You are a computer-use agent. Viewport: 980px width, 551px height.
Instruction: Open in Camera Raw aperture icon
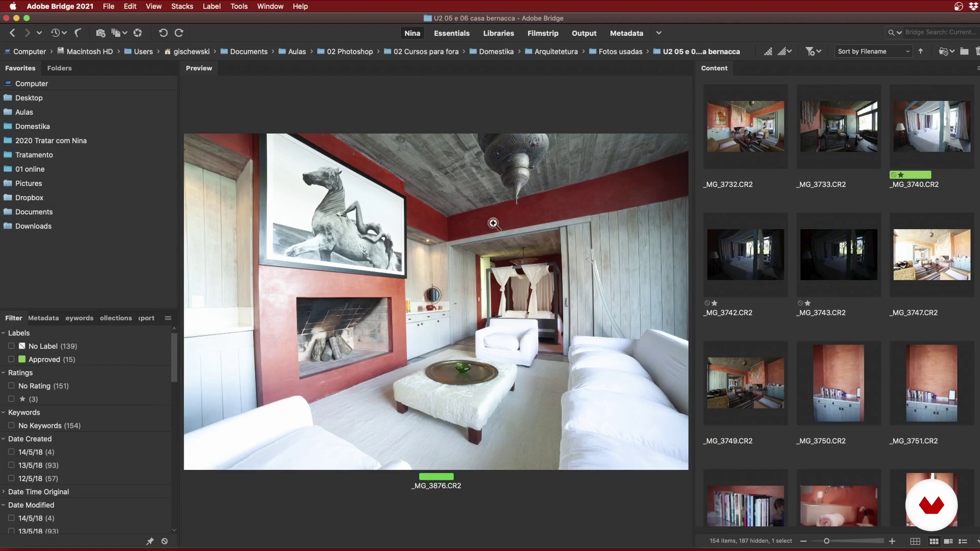[138, 33]
